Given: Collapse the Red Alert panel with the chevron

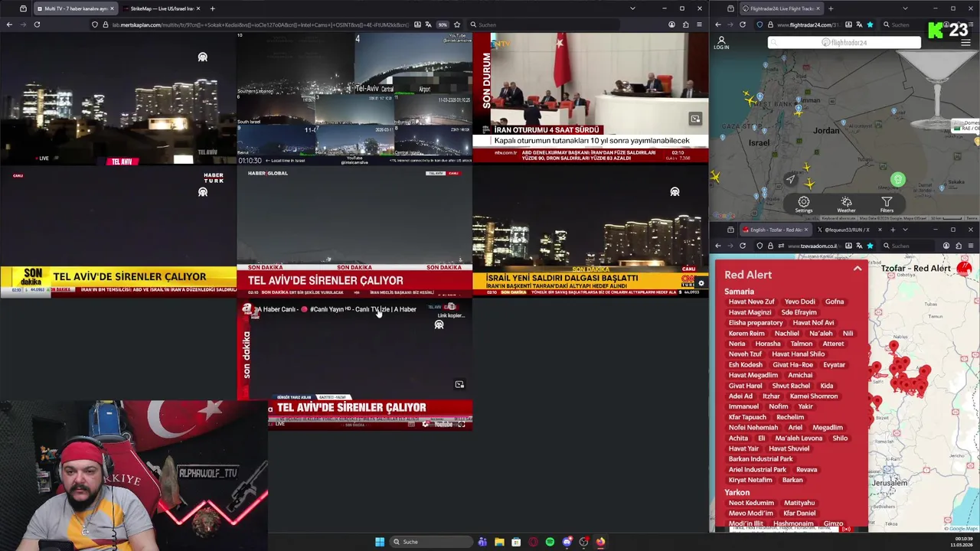Looking at the screenshot, I should pos(857,269).
